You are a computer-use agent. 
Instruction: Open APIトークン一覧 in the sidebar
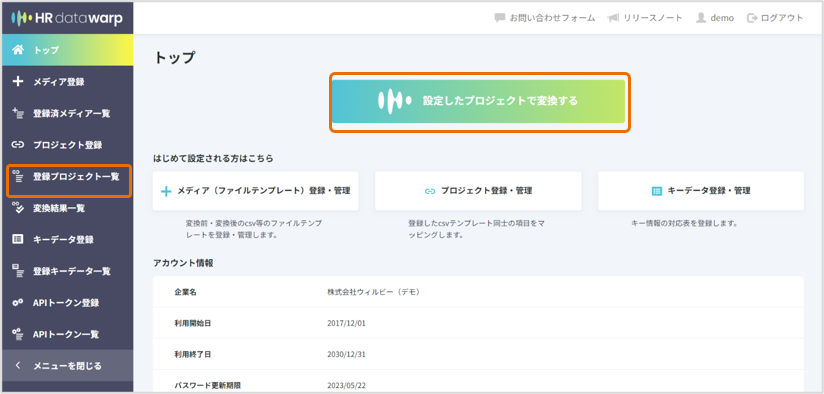pyautogui.click(x=67, y=334)
